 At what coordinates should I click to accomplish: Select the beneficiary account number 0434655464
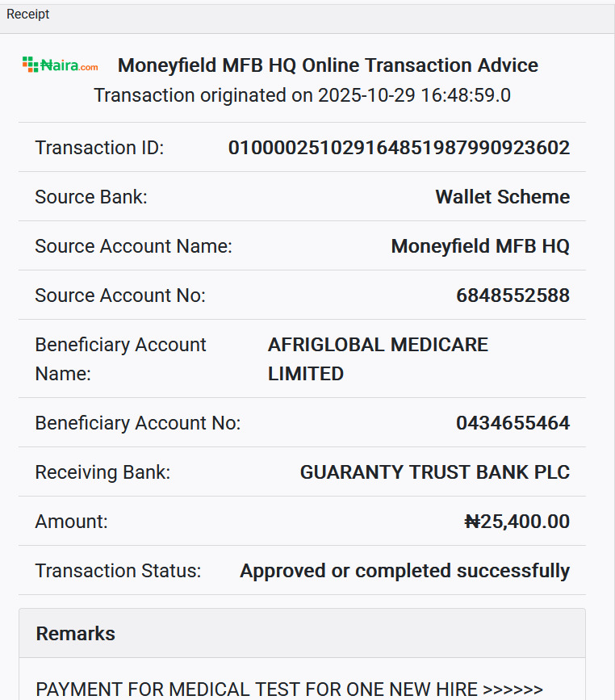coord(512,423)
